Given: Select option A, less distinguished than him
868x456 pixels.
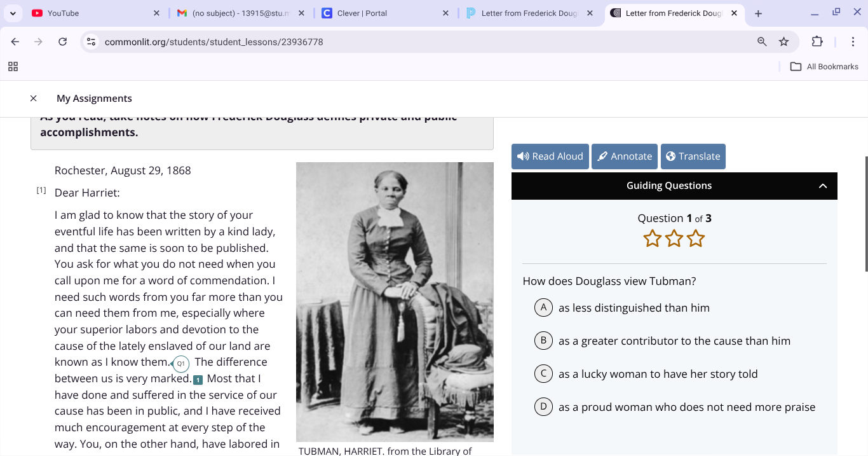Looking at the screenshot, I should click(x=543, y=307).
